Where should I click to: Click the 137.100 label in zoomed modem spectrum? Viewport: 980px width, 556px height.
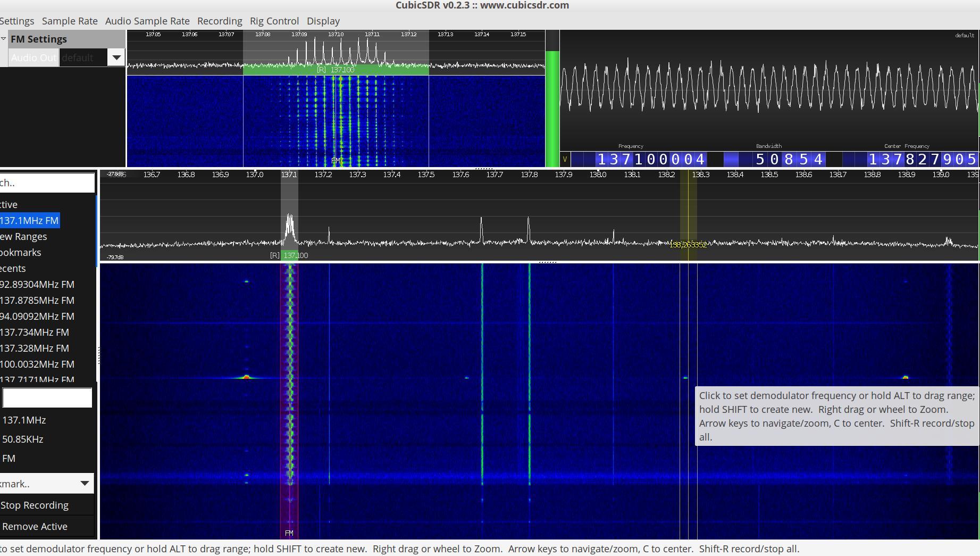pyautogui.click(x=342, y=70)
